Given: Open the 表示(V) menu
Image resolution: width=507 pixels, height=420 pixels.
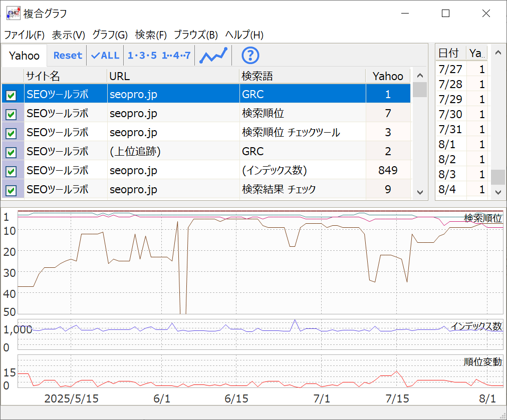Looking at the screenshot, I should tap(68, 35).
